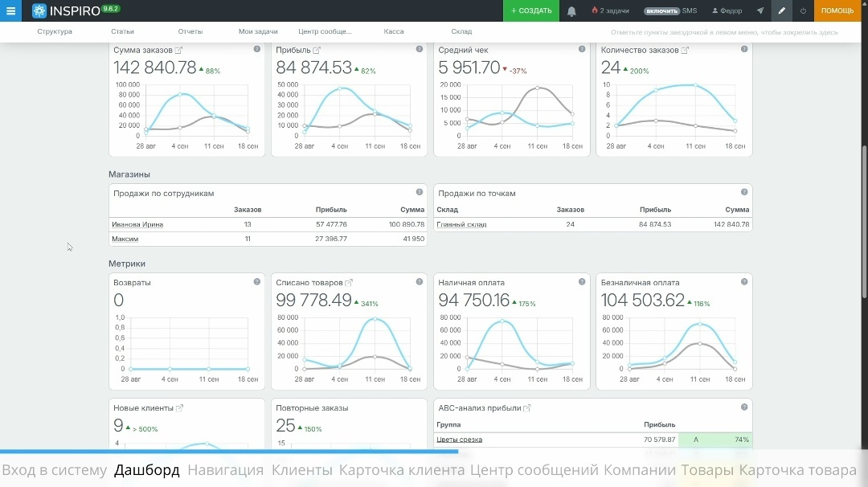868x487 pixels.
Task: Click the ПОМОЩЬ help button
Action: 837,10
